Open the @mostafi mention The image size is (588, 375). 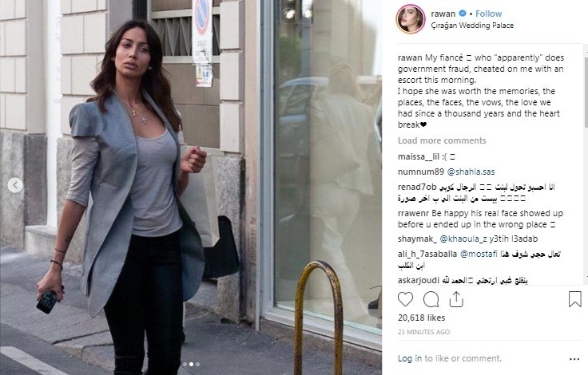click(479, 254)
